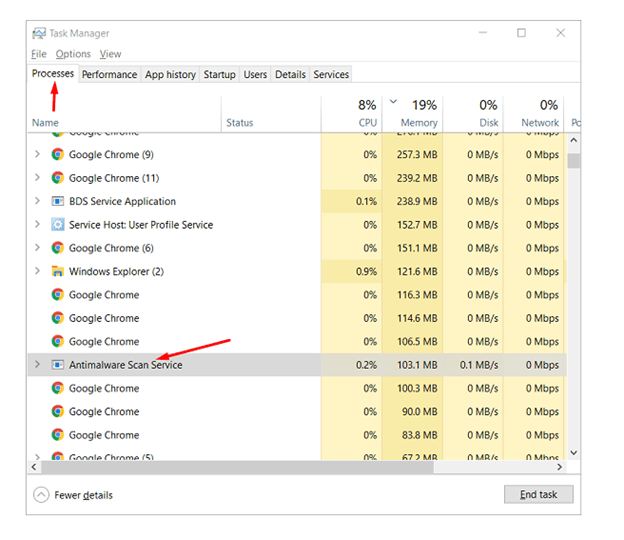Switch to the App history tab
Screen dimensions: 624x540
(170, 74)
